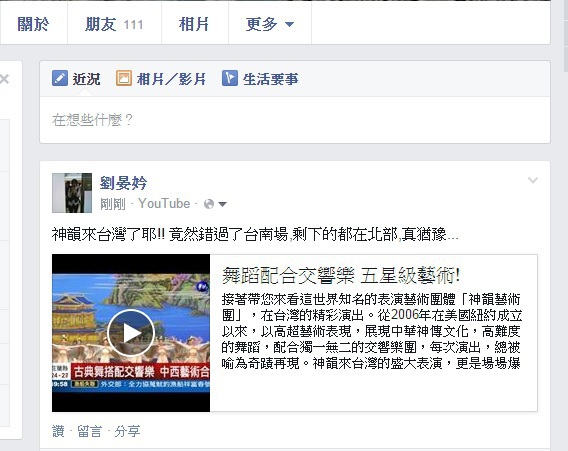Open the 劉晏妗 profile name link
568x451 pixels.
coord(123,183)
